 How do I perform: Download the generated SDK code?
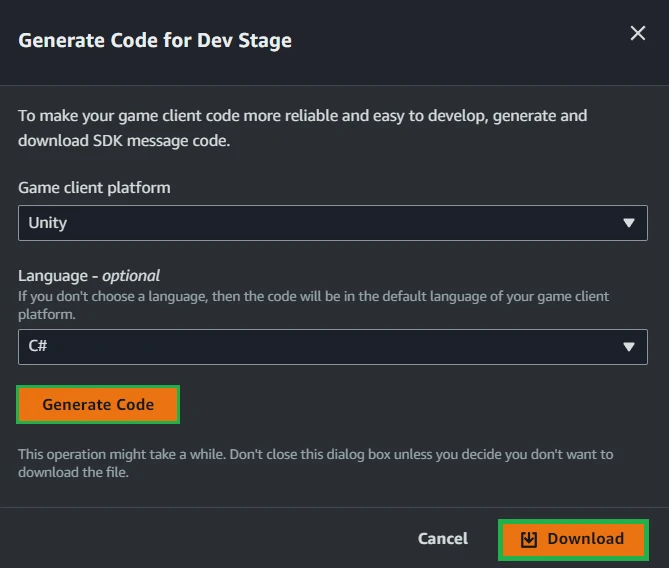574,539
